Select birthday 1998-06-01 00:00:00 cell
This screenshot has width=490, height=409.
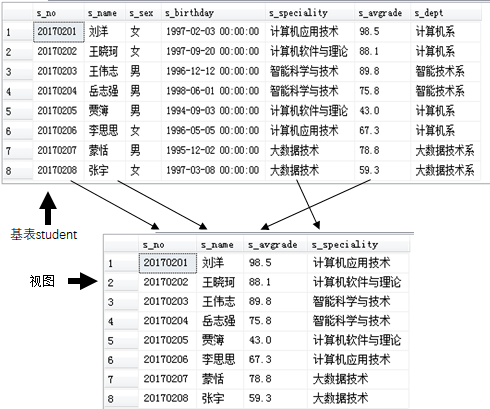(x=213, y=91)
